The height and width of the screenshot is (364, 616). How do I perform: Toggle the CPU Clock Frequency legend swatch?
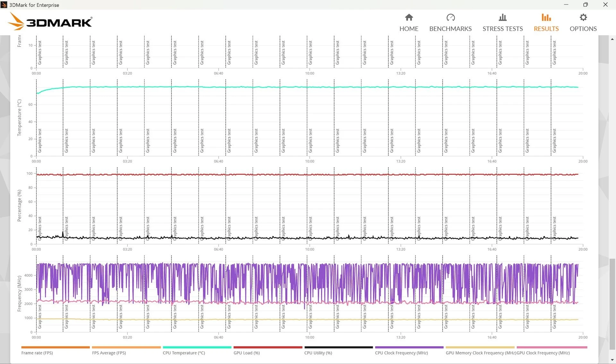click(409, 347)
